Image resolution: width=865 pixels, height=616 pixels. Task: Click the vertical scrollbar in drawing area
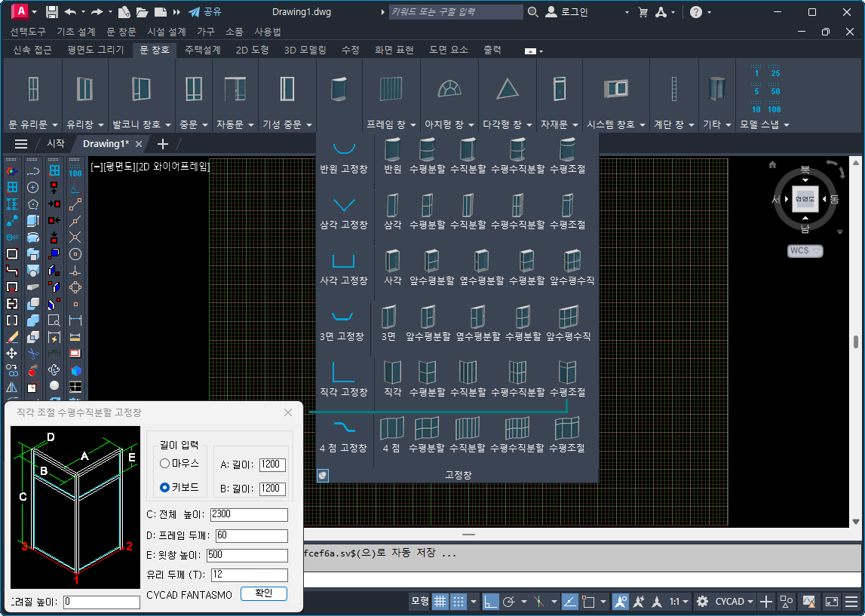tap(856, 342)
